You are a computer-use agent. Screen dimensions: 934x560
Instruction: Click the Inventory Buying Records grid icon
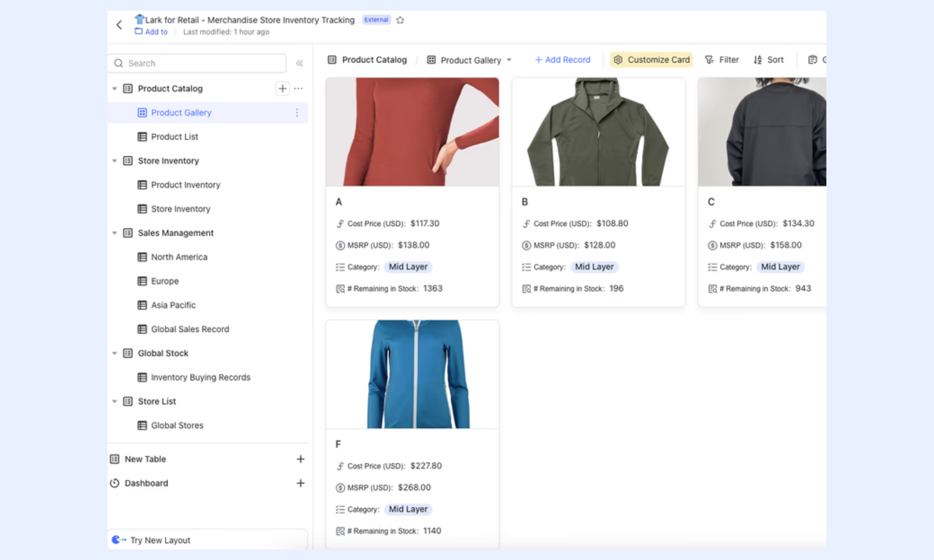click(x=142, y=377)
